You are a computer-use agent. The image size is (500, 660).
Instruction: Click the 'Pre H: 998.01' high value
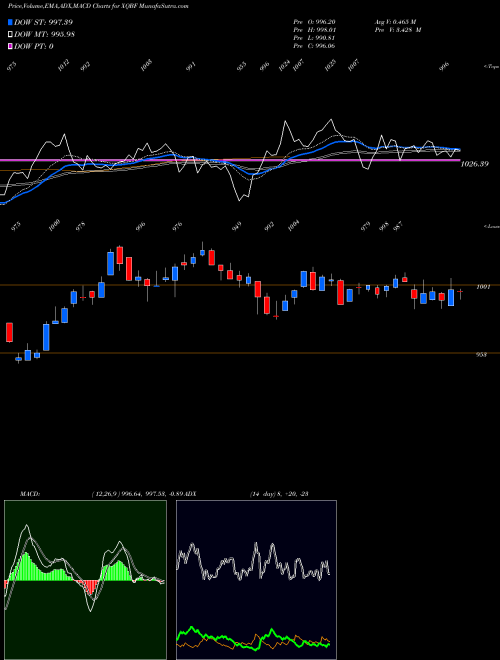[x=314, y=30]
